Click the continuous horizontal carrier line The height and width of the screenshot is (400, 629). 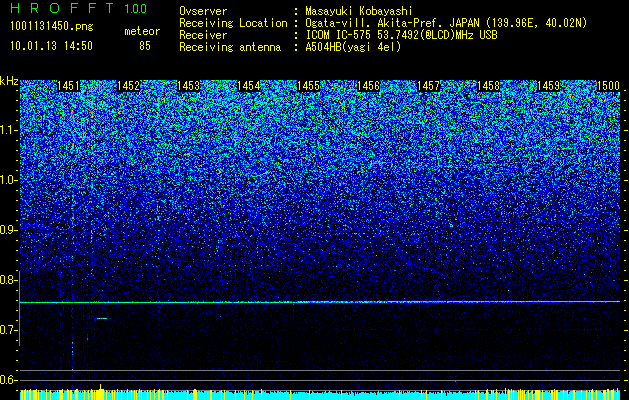320,302
